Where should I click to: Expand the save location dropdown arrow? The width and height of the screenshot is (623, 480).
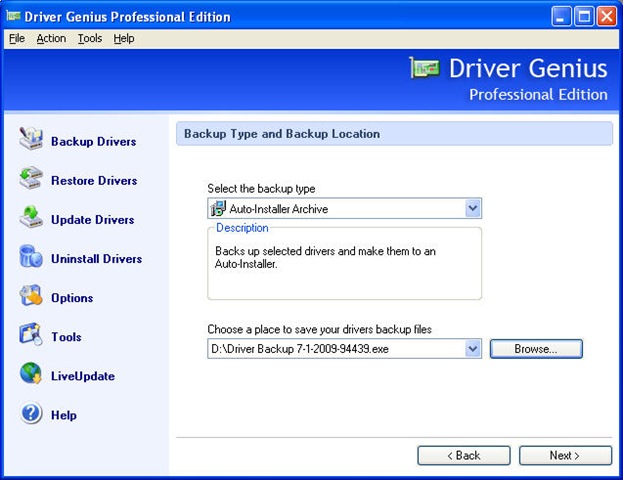pos(473,349)
